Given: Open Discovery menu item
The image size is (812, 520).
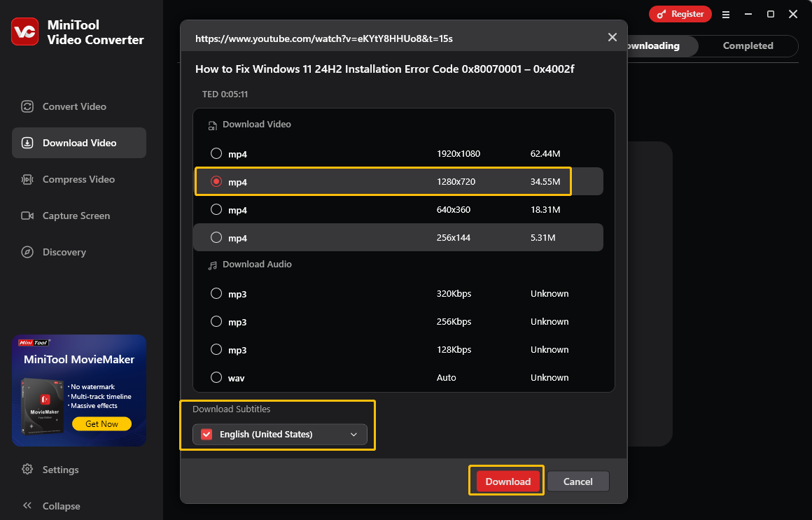Looking at the screenshot, I should [x=78, y=252].
